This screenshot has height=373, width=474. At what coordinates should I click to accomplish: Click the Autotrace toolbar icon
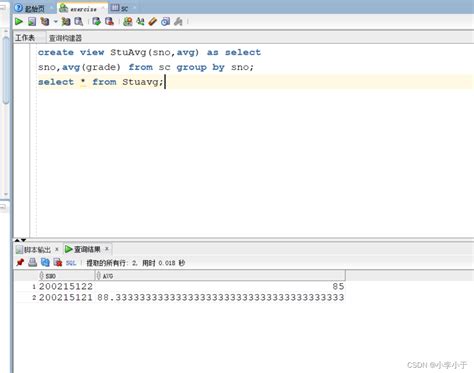click(66, 22)
